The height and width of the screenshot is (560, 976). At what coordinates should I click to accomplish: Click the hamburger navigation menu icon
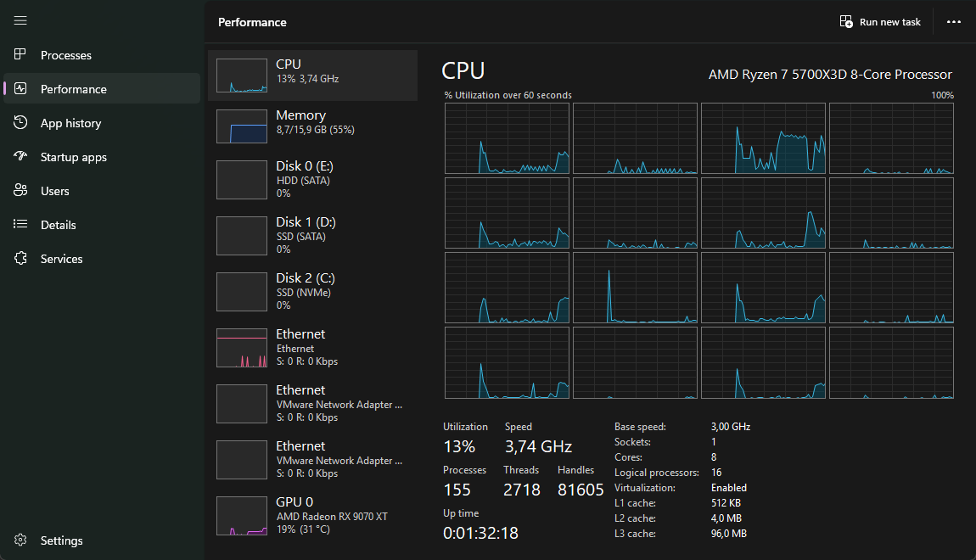pos(21,20)
